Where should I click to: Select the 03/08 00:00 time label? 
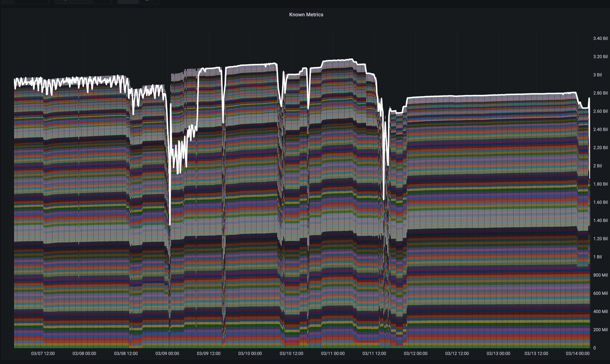click(x=84, y=354)
